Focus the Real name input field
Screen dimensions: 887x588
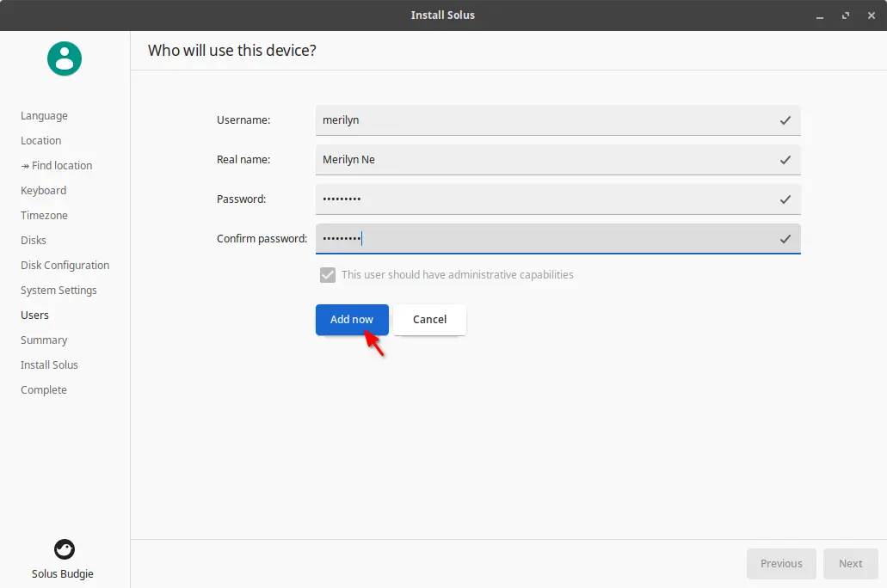(557, 160)
